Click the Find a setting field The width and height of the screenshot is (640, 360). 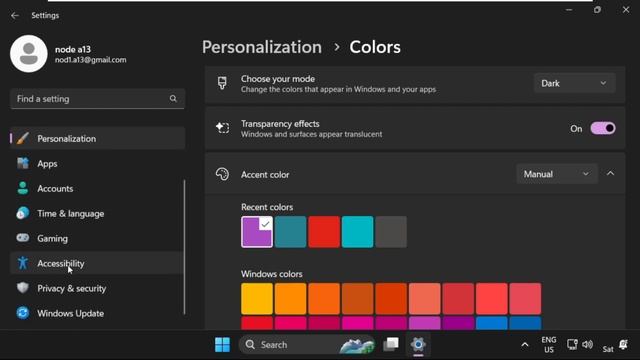pos(98,99)
